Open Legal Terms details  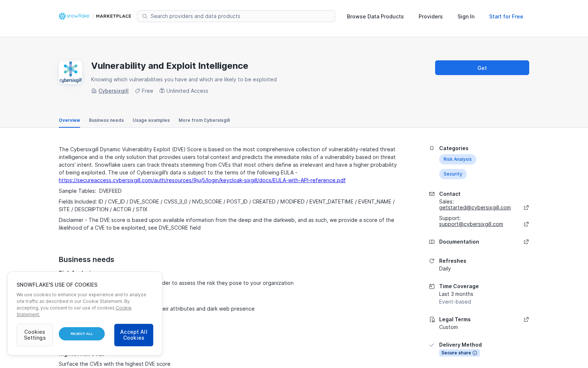click(x=455, y=319)
